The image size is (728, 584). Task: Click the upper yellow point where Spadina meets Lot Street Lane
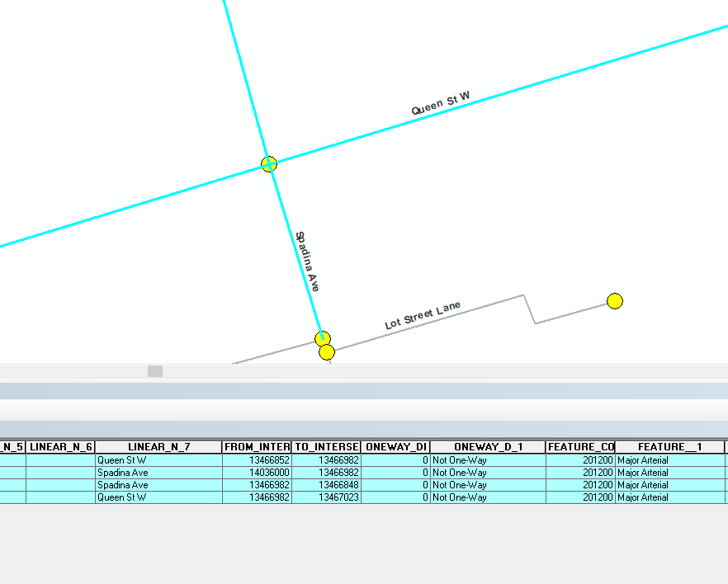pos(322,338)
